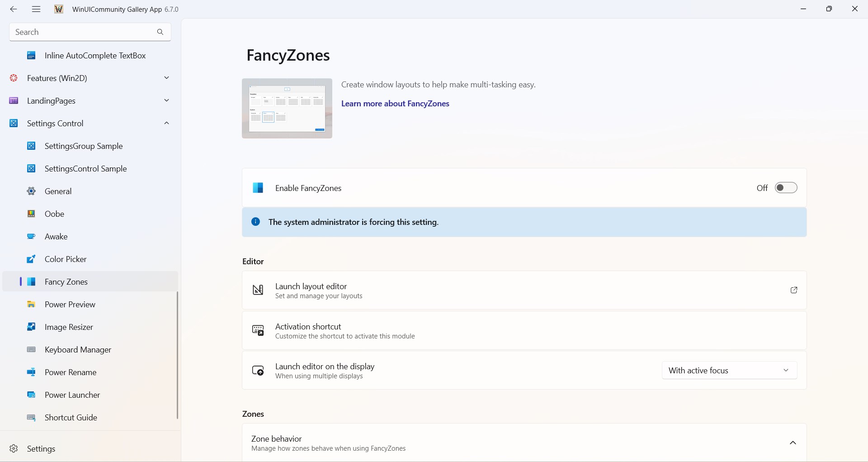
Task: Expand the LandingPages section
Action: [x=166, y=100]
